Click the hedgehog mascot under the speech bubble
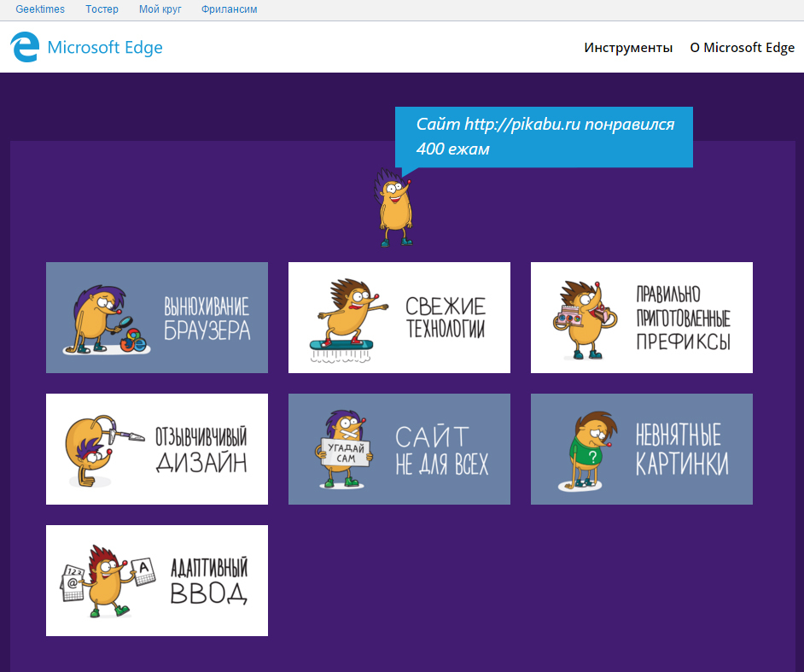The width and height of the screenshot is (804, 672). click(395, 208)
